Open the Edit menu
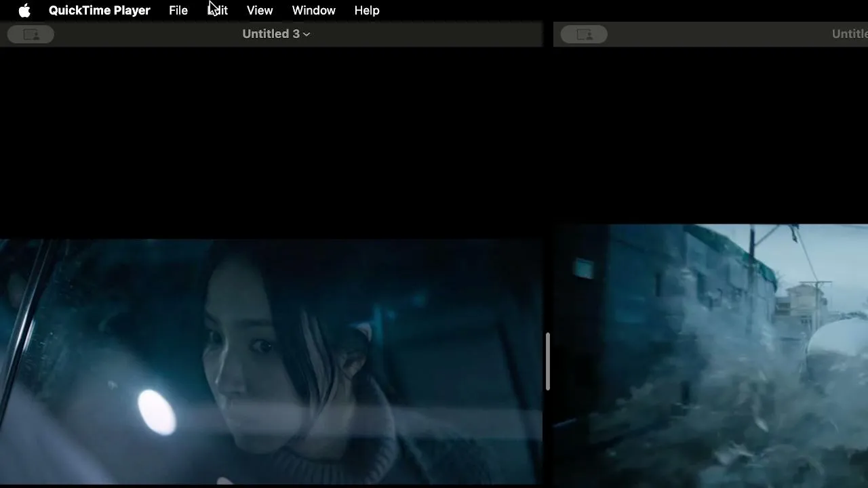The height and width of the screenshot is (488, 868). pos(218,11)
